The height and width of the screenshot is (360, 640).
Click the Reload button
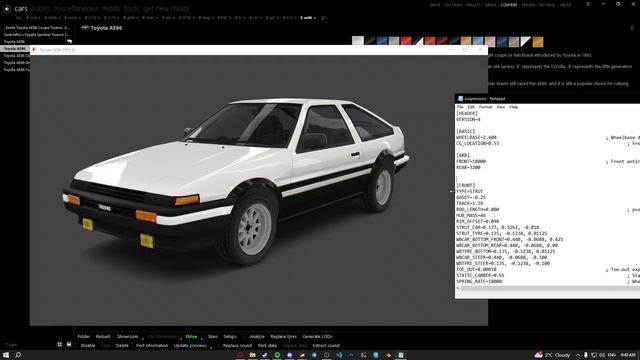point(103,336)
